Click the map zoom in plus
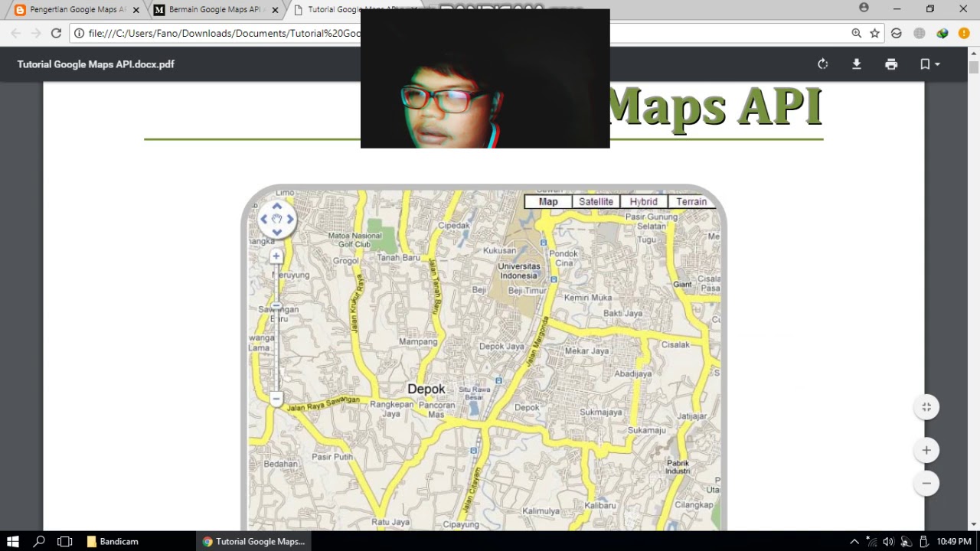The height and width of the screenshot is (551, 980). pos(276,256)
